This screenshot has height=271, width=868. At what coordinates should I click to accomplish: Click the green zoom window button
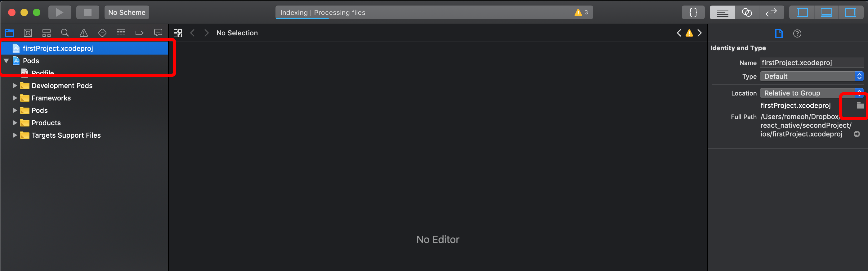coord(36,12)
